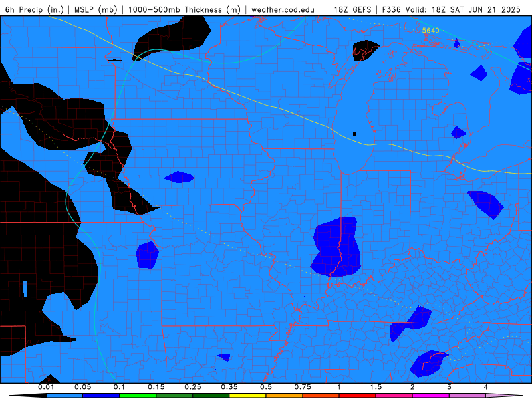Click the weather.cod.edu text in header
This screenshot has width=532, height=399.
point(283,9)
